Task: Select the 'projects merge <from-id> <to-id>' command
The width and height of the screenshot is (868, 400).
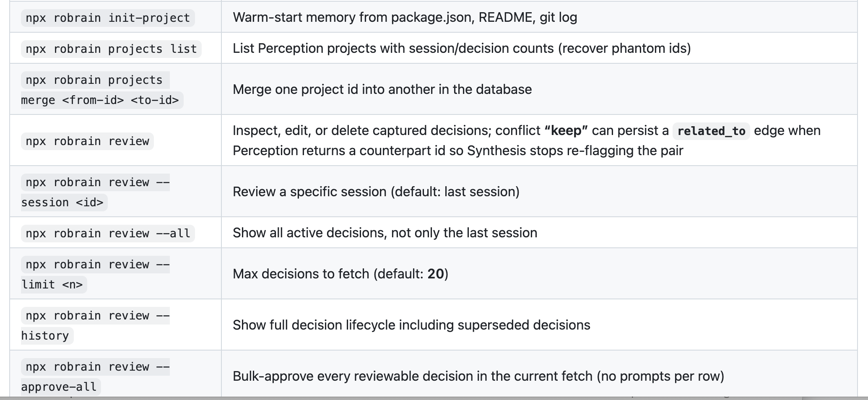Action: (102, 90)
